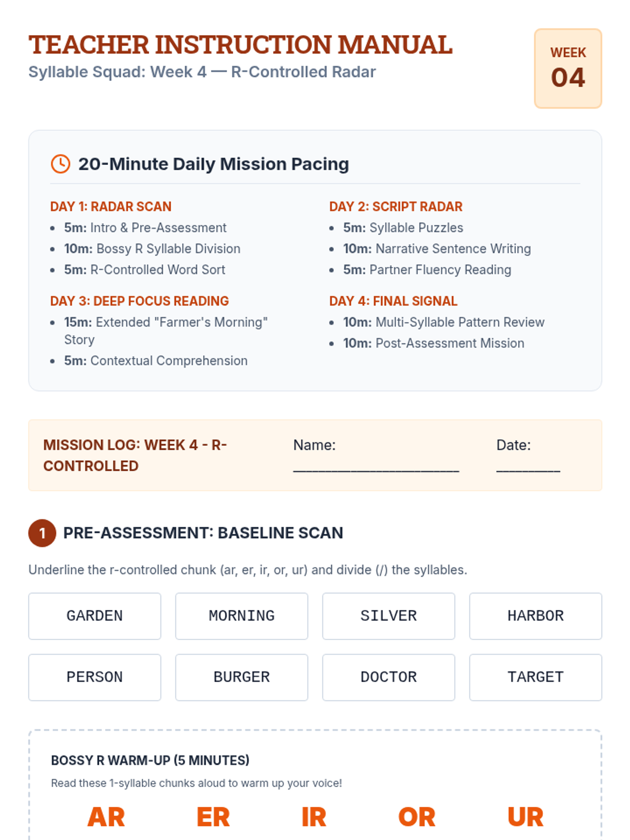Click the clock icon beside Mission Pacing
This screenshot has height=840, width=630.
coord(60,164)
